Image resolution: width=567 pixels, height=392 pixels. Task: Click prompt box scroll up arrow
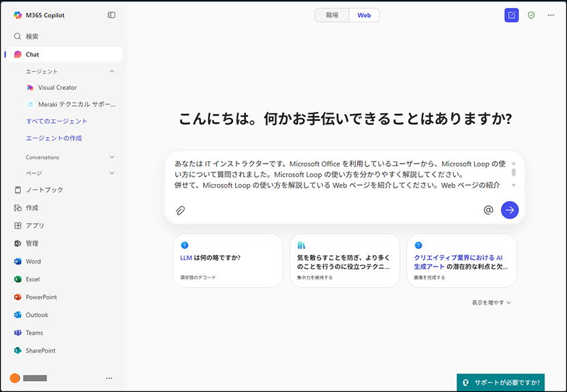pos(513,164)
